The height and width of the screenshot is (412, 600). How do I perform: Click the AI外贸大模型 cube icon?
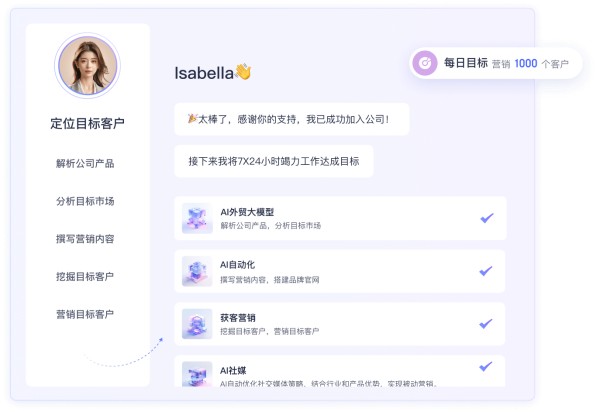tap(197, 218)
